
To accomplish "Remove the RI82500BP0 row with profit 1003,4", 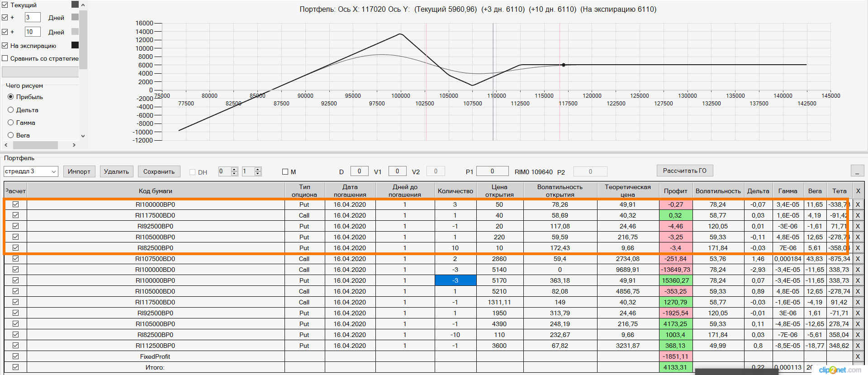I will coord(858,335).
